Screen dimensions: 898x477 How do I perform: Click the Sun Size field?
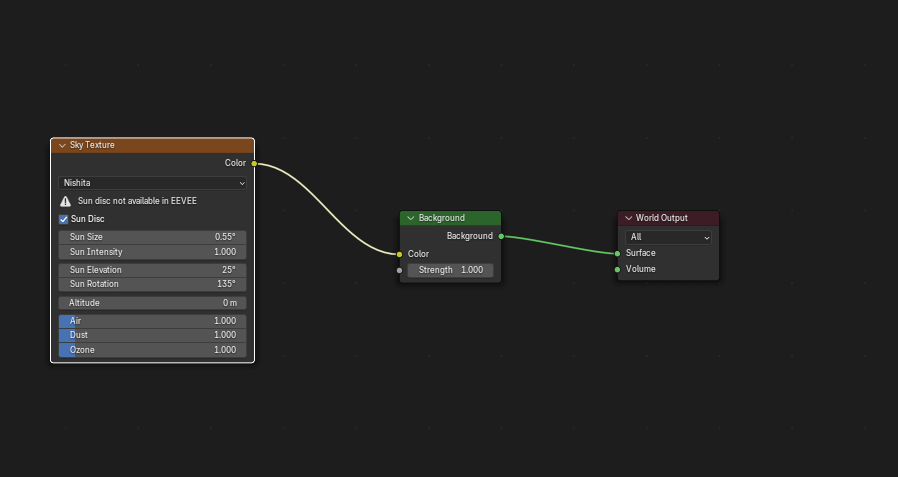152,237
